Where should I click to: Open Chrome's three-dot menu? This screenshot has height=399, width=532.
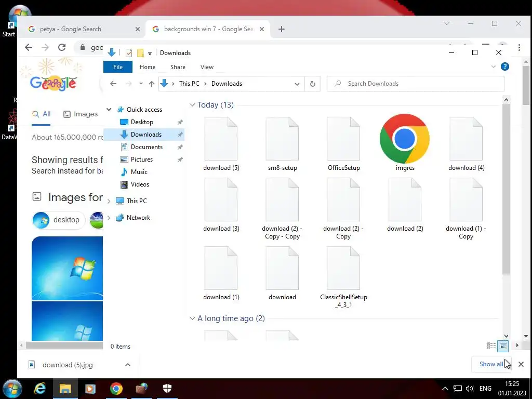click(x=519, y=47)
